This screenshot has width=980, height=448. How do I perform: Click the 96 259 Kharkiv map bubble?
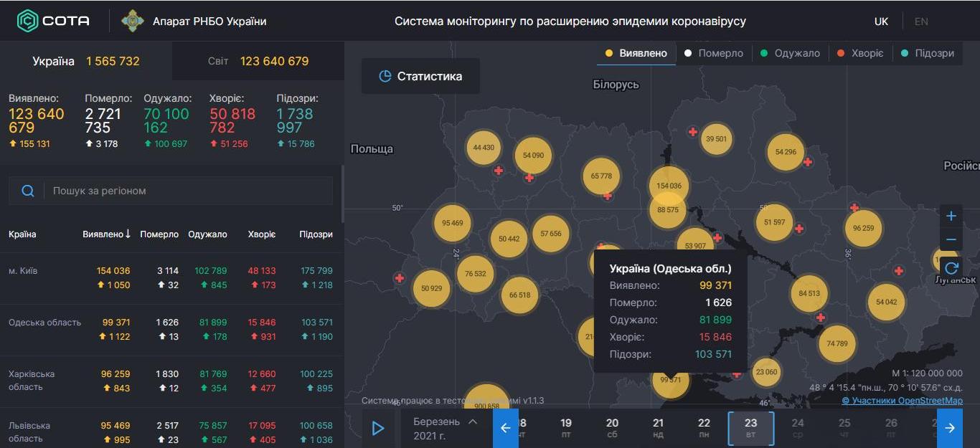coord(863,228)
